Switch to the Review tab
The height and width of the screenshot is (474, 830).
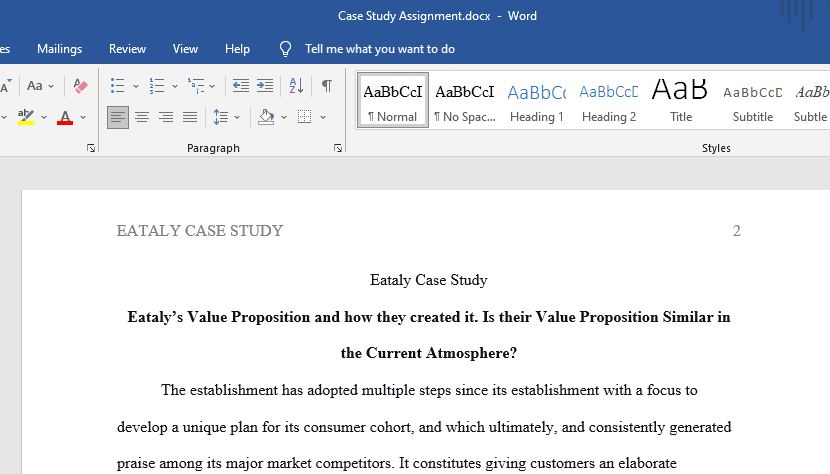127,49
